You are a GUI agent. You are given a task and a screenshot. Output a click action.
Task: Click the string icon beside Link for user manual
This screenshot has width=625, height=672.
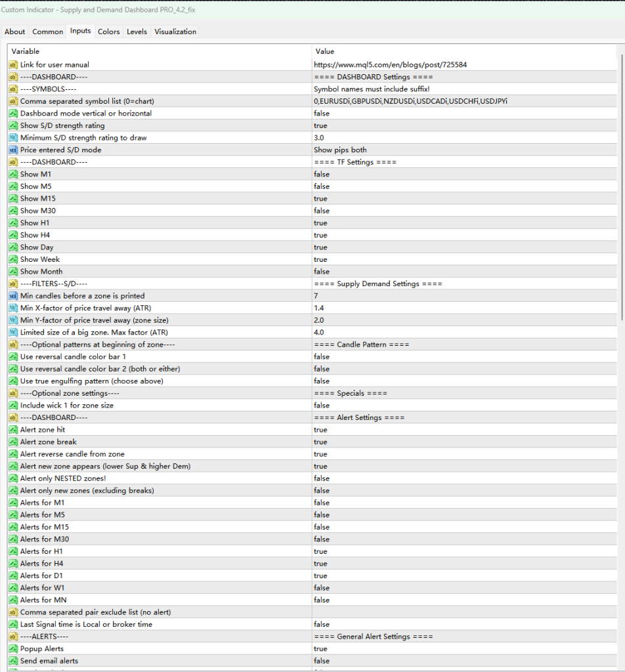tap(13, 64)
